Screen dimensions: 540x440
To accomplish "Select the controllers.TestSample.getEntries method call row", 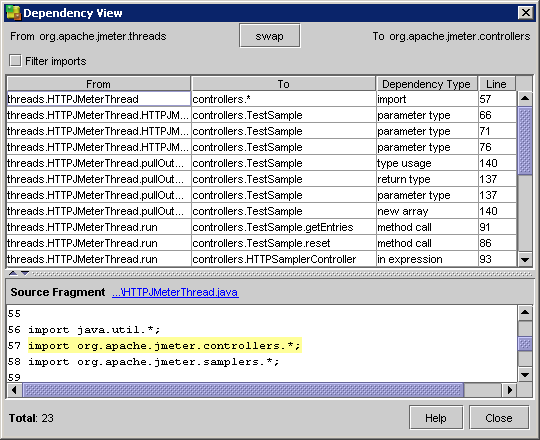I will tap(261, 227).
